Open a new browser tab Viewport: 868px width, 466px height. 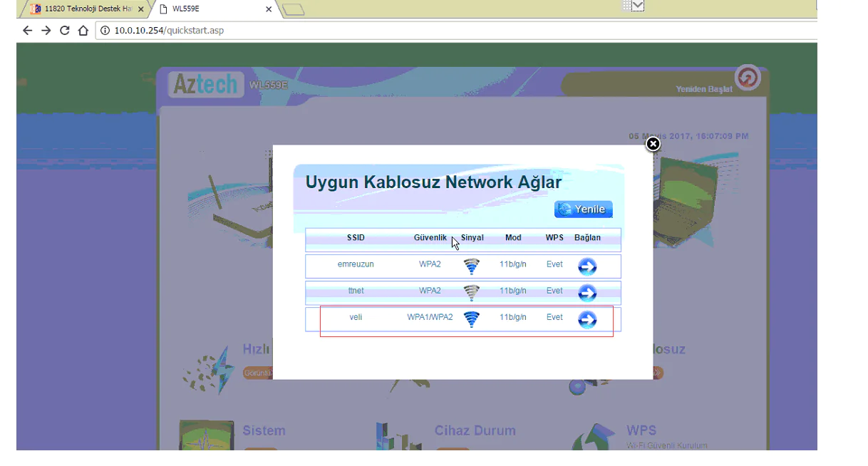click(293, 9)
